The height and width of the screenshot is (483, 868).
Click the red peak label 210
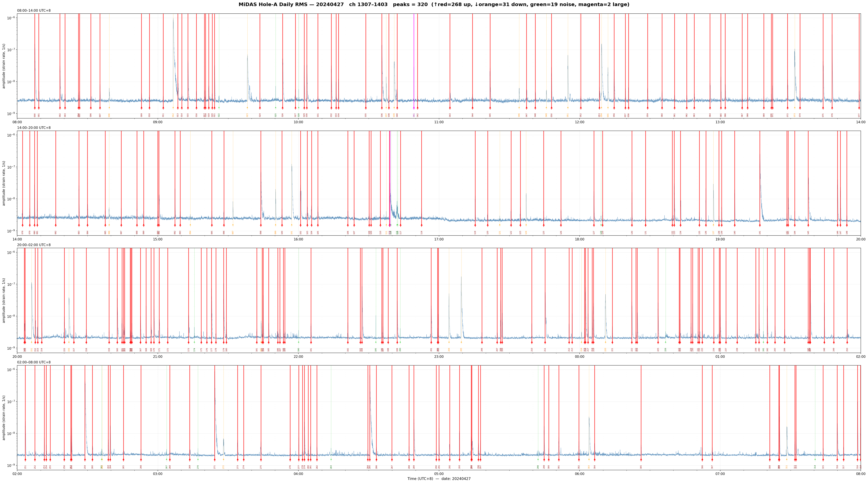point(532,350)
